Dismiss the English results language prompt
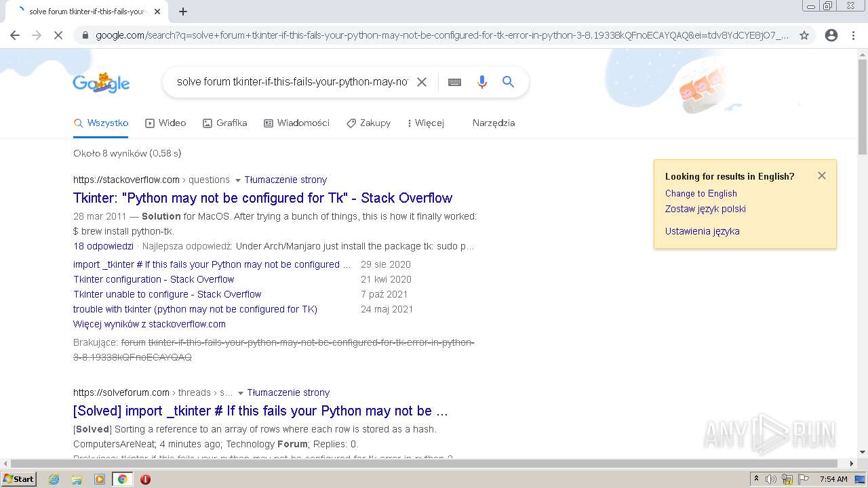 [x=822, y=176]
